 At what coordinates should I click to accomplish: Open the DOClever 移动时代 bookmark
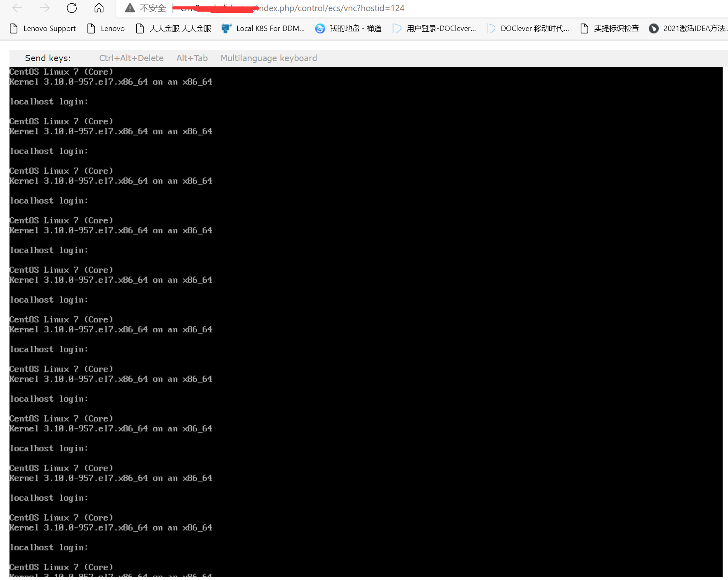(528, 28)
